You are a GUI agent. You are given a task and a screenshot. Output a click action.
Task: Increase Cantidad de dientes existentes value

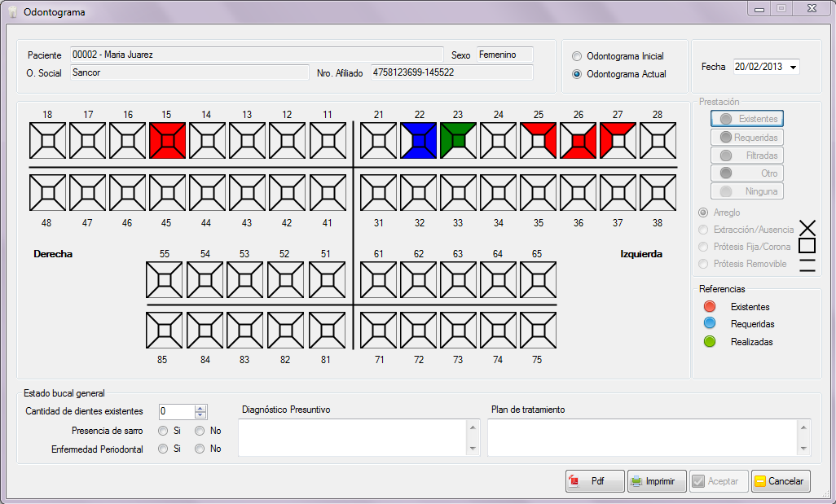tap(201, 408)
